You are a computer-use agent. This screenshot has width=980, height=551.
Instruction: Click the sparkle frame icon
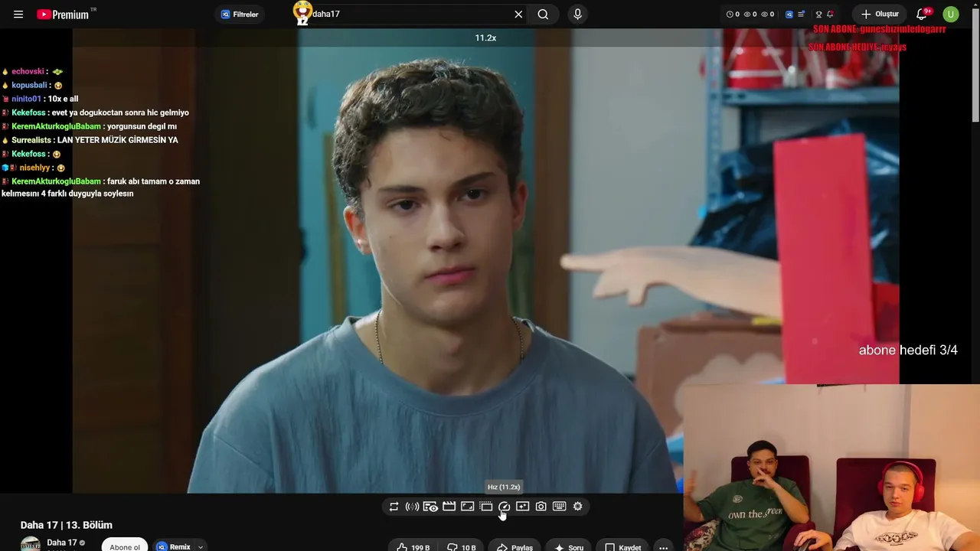[x=522, y=507]
